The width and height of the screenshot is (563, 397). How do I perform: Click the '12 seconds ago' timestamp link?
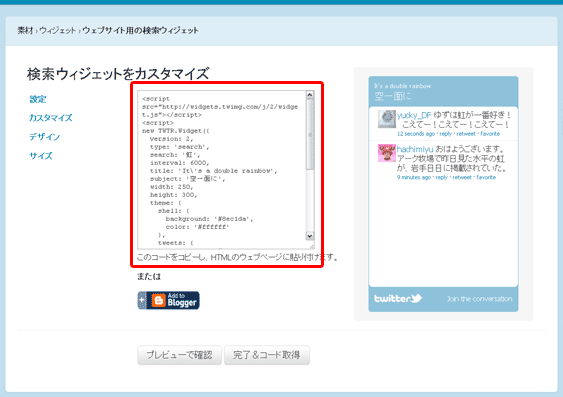click(416, 134)
